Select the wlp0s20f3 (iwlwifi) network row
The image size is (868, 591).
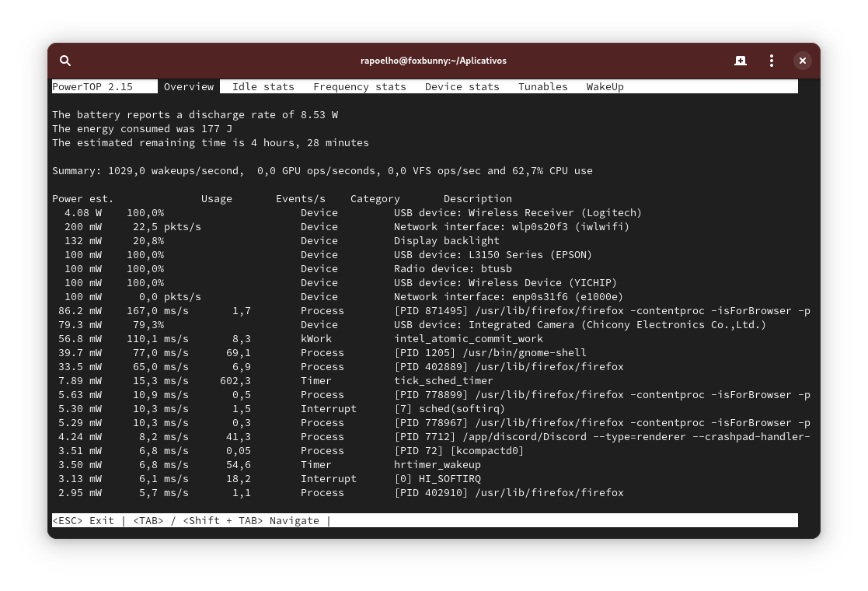[x=347, y=226]
